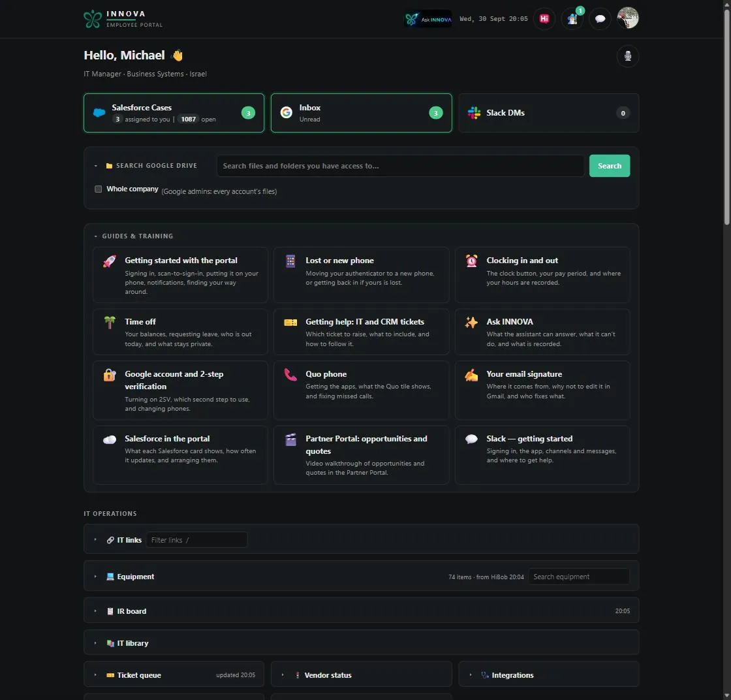Expand the IT links section

(95, 539)
